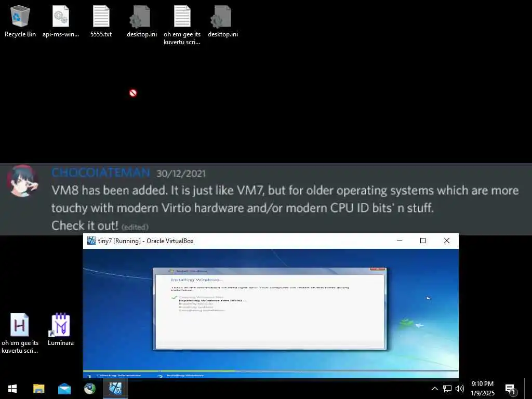Close the tiny7 VirtualBox window
Screen dimensions: 532x399
446,241
